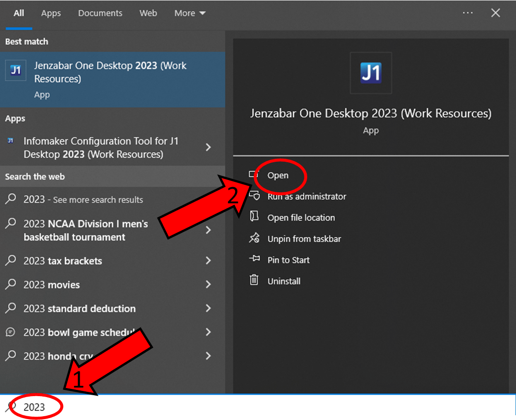The image size is (516, 420).
Task: Expand the '2023 tax brackets' chevron
Action: 208,261
